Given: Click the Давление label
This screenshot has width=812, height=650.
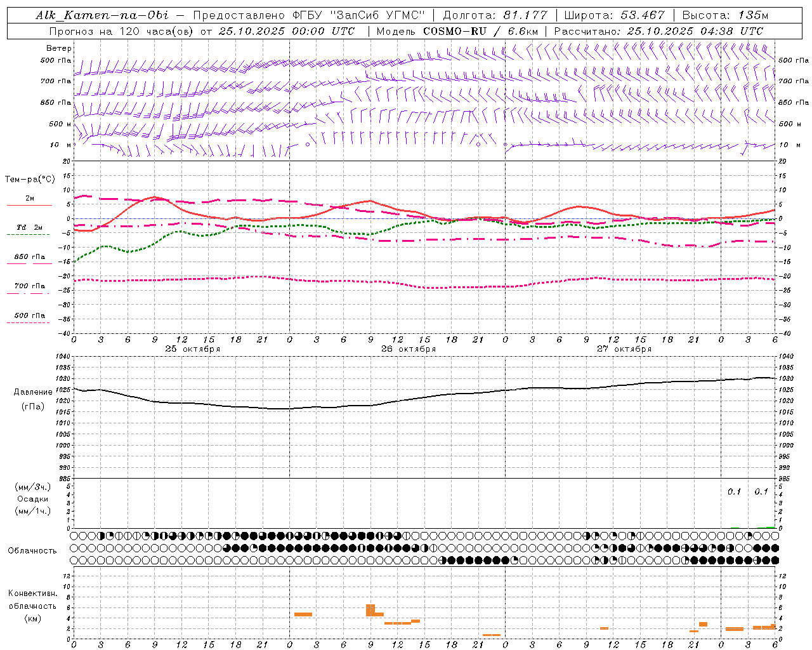Looking at the screenshot, I should (x=33, y=392).
